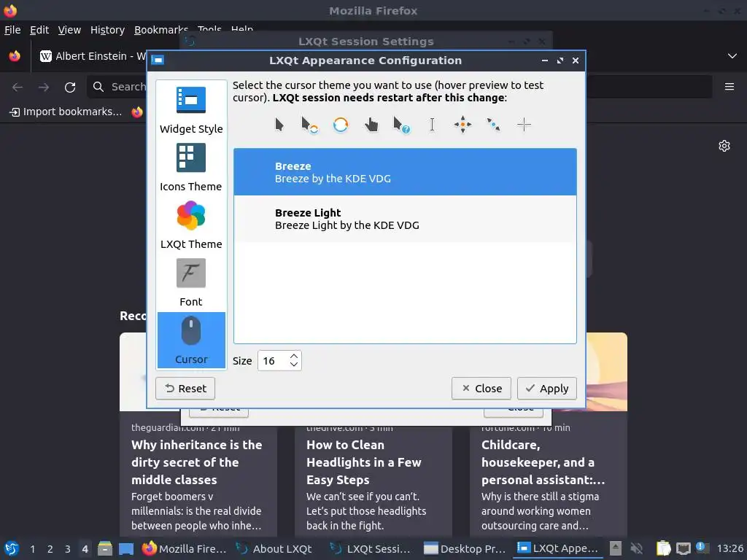Preview the diagonal resize cursor icon
Viewport: 747px width, 560px height.
[x=493, y=125]
